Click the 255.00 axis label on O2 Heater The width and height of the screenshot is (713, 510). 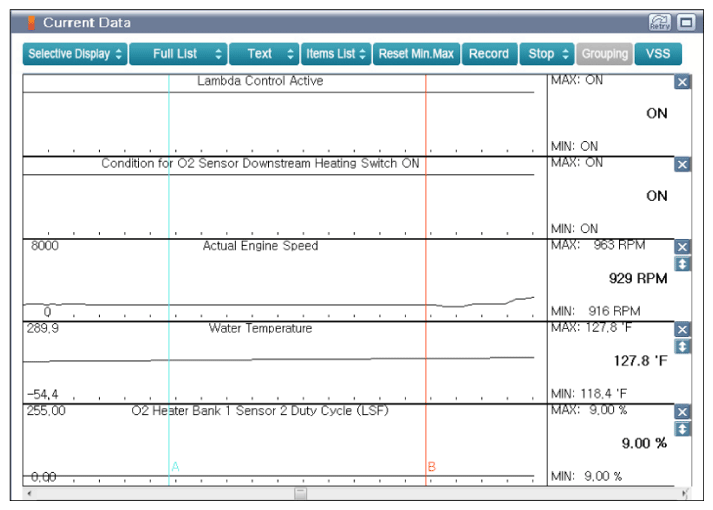pyautogui.click(x=46, y=411)
